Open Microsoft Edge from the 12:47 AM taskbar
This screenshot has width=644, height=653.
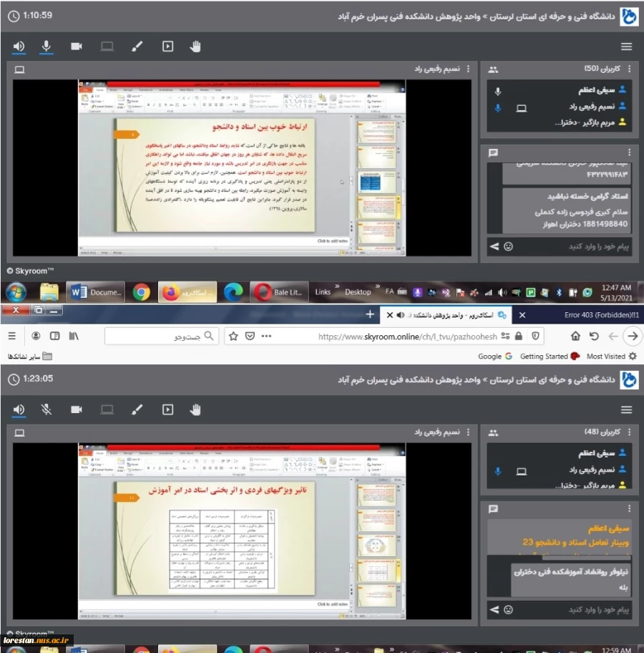(233, 292)
